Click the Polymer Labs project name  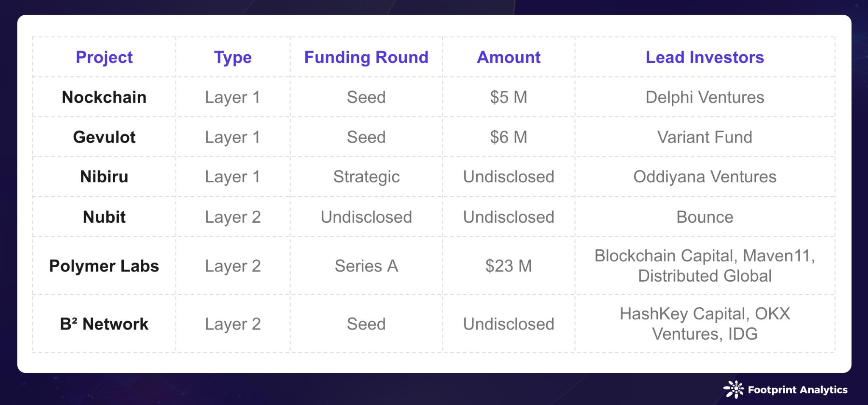(104, 266)
